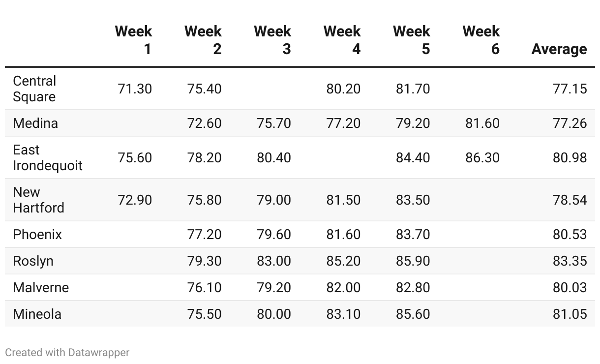
Task: Click the Roslyn row label
Action: pos(33,261)
